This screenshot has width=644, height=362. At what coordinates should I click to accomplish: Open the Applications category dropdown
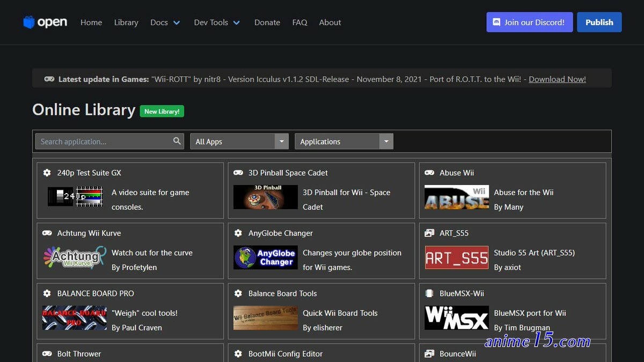click(x=344, y=142)
